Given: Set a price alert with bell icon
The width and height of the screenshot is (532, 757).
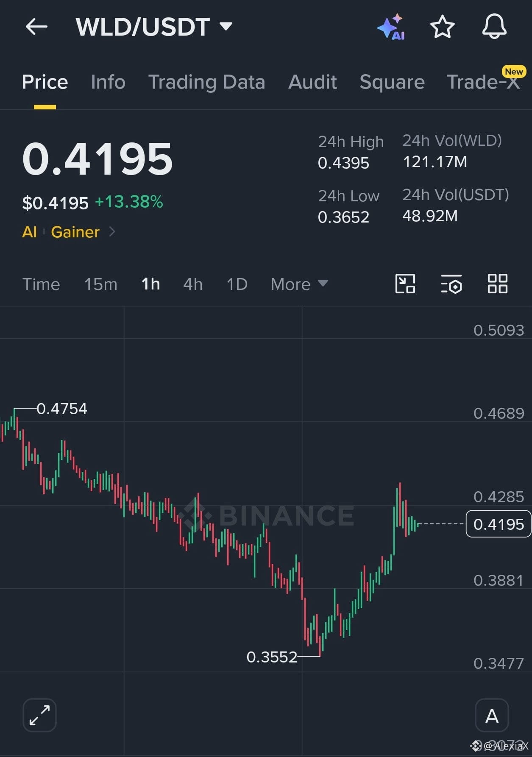Looking at the screenshot, I should tap(494, 26).
